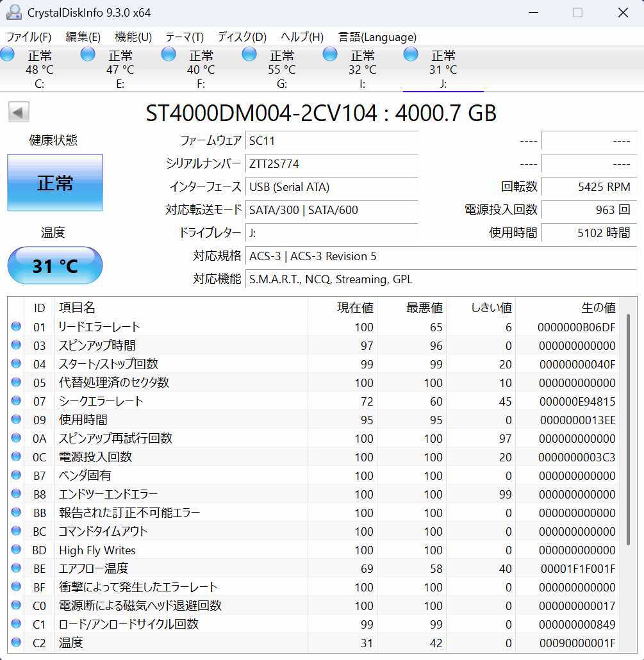
Task: Click the 31 °C temperature button
Action: click(x=55, y=265)
